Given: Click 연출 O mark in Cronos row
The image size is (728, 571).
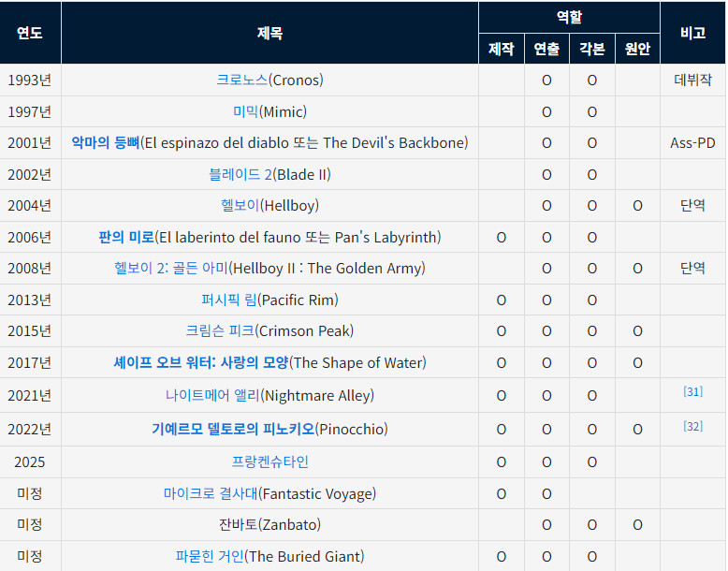Looking at the screenshot, I should point(546,80).
